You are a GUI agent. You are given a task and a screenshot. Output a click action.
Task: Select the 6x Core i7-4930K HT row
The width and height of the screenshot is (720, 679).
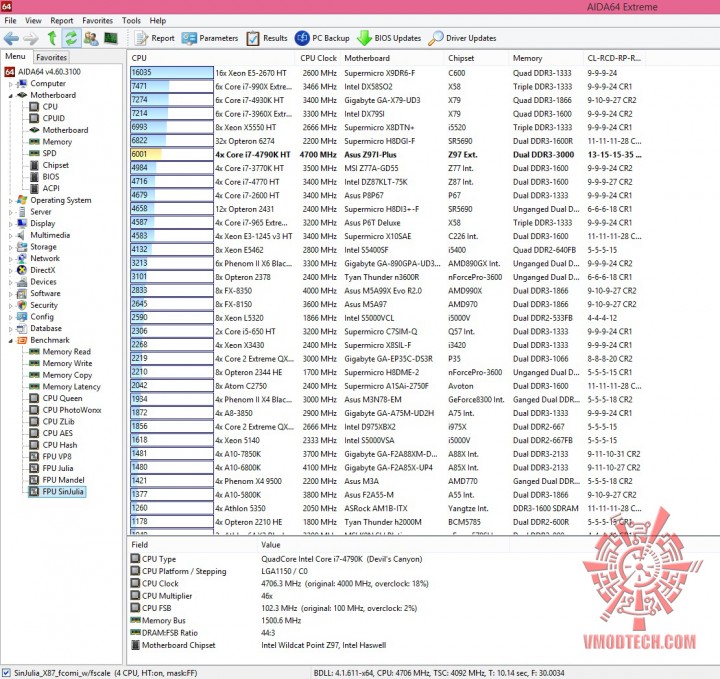[386, 100]
